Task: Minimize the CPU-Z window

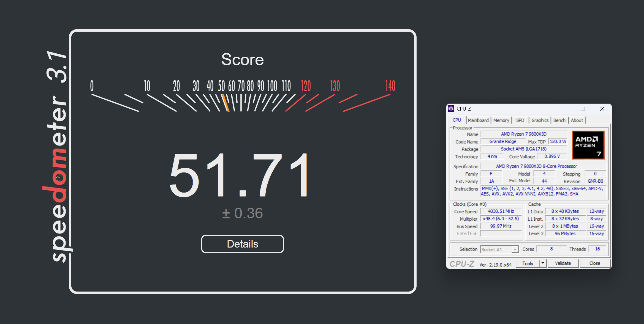Action: tap(564, 109)
